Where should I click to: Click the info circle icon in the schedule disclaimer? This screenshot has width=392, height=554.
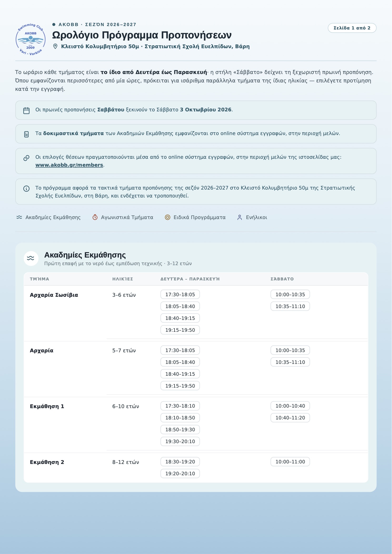pos(26,189)
